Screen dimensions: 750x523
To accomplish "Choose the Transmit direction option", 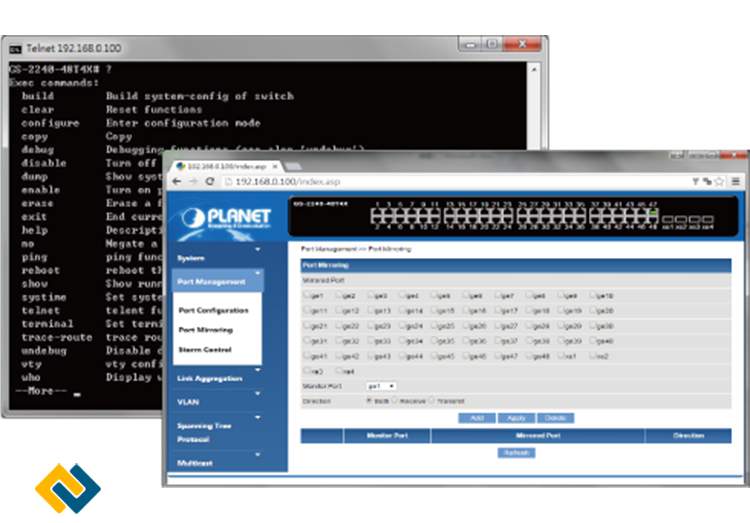I will pos(432,400).
